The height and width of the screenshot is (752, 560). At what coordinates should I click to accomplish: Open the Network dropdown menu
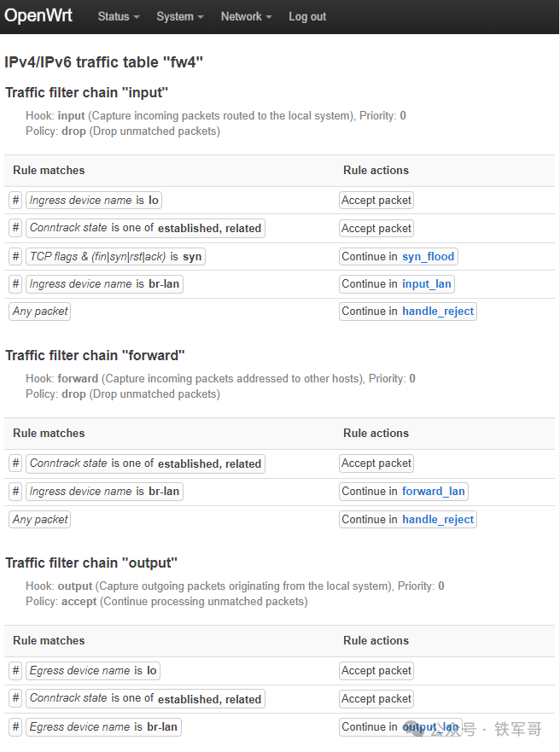click(x=246, y=16)
